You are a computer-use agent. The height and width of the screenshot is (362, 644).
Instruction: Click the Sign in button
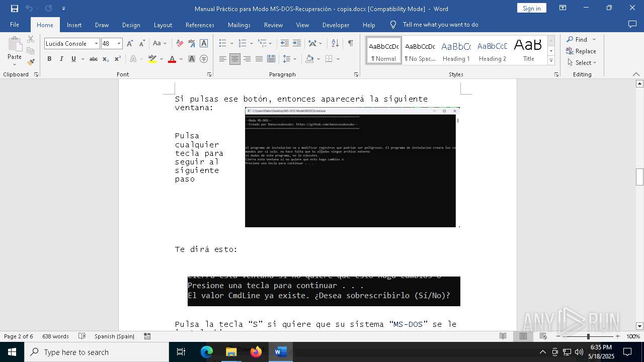point(531,8)
